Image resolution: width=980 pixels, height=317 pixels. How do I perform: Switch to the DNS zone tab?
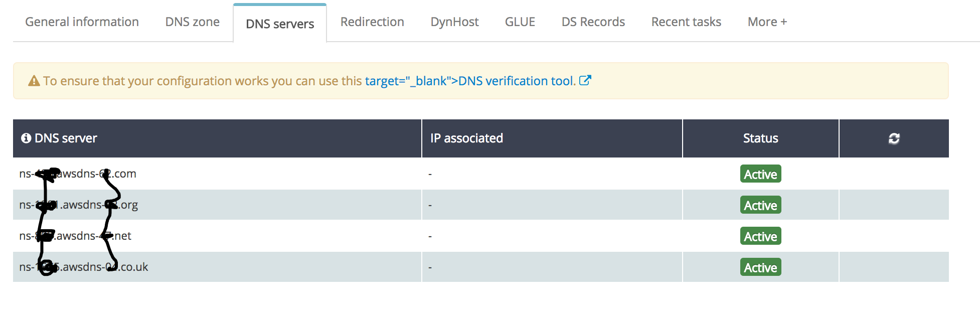point(192,22)
